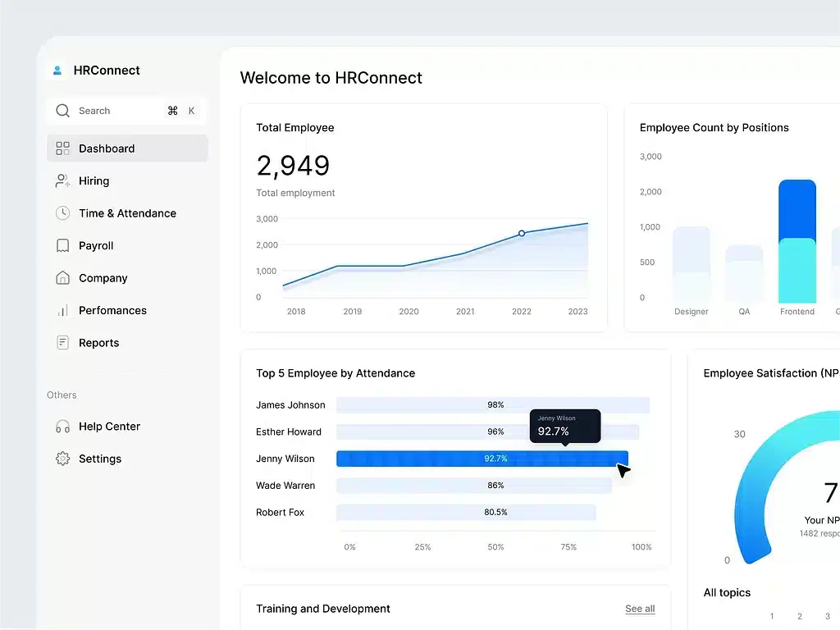Click the Welcome to HRConnect heading

point(331,78)
